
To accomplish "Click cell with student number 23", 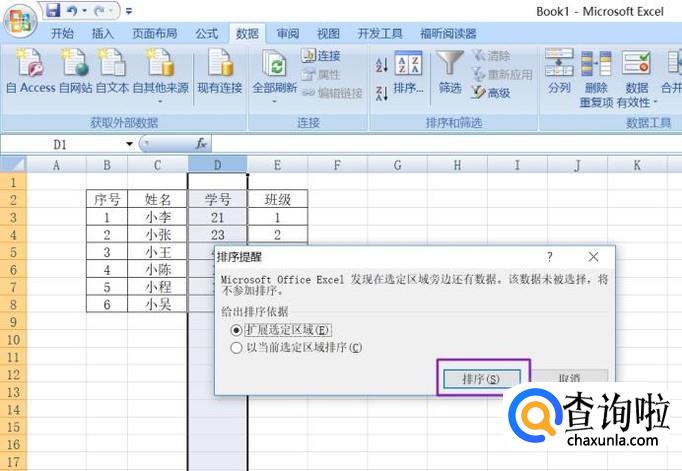I will (x=217, y=234).
